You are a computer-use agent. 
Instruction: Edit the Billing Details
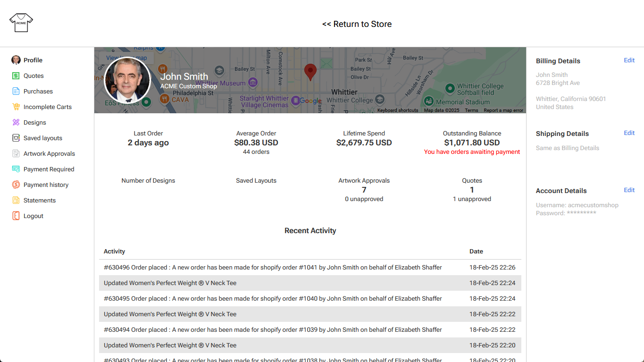[x=629, y=60]
